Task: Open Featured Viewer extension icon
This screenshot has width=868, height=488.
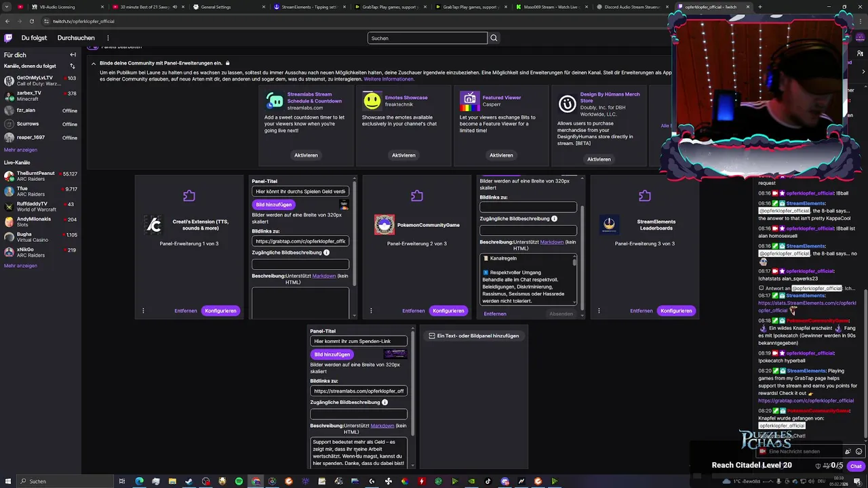Action: point(470,102)
